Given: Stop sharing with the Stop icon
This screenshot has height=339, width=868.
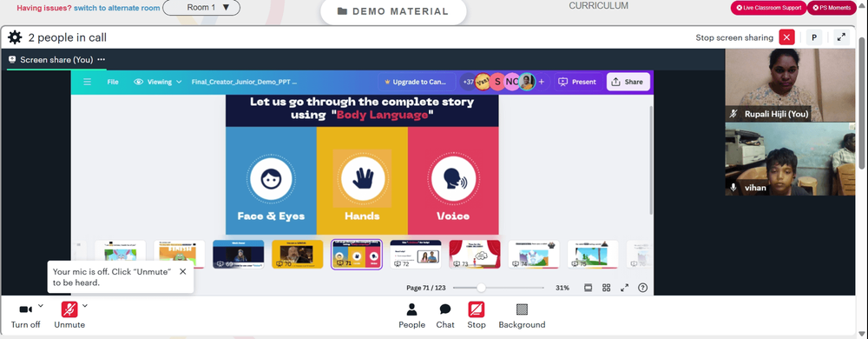Looking at the screenshot, I should point(476,316).
